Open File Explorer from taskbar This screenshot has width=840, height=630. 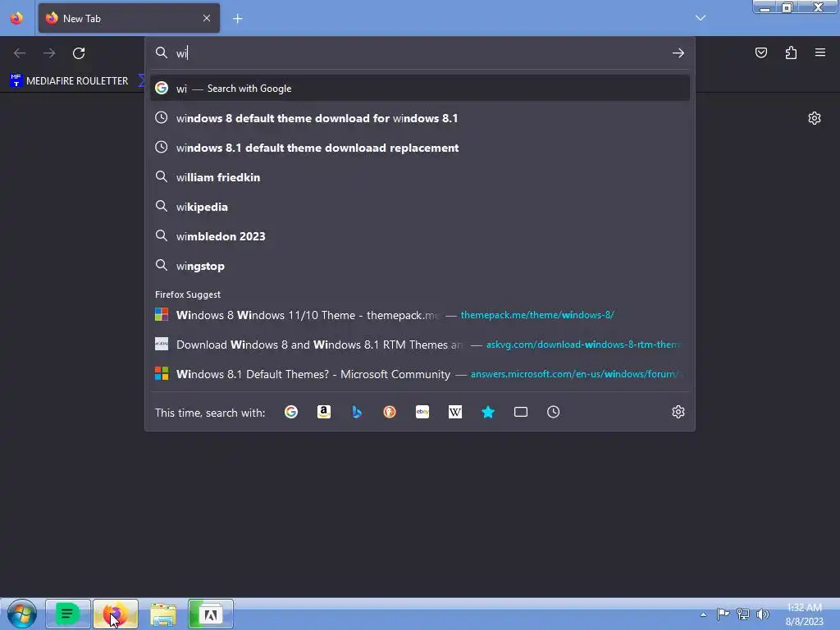point(163,614)
